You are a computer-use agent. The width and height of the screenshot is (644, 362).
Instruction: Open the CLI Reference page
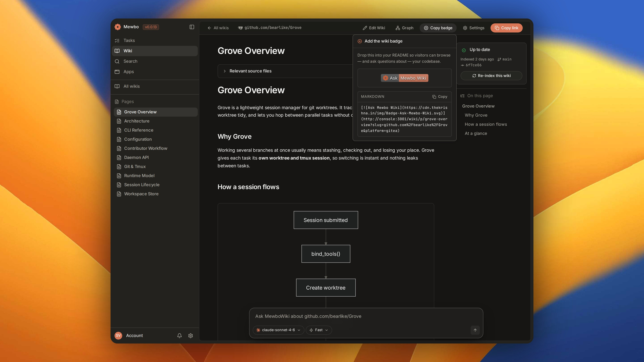156,130
